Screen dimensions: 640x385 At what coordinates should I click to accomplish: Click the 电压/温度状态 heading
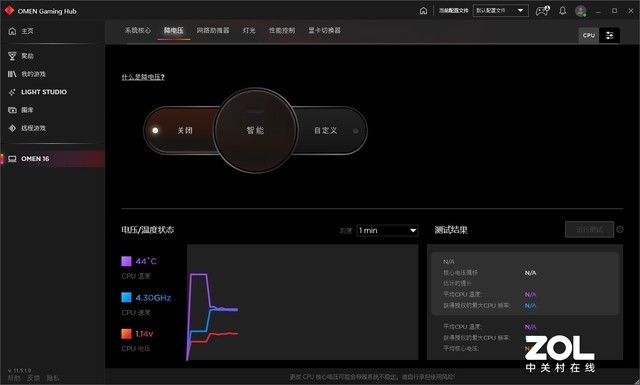pos(147,230)
